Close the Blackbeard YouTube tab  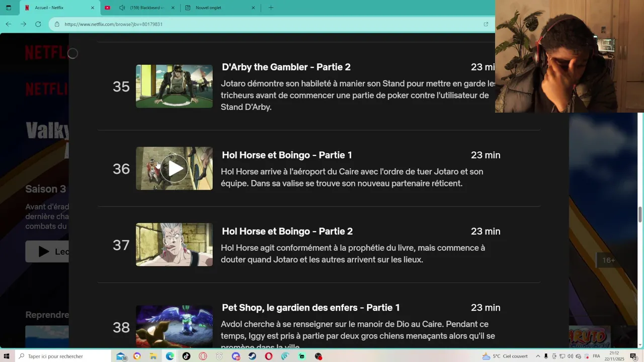173,8
